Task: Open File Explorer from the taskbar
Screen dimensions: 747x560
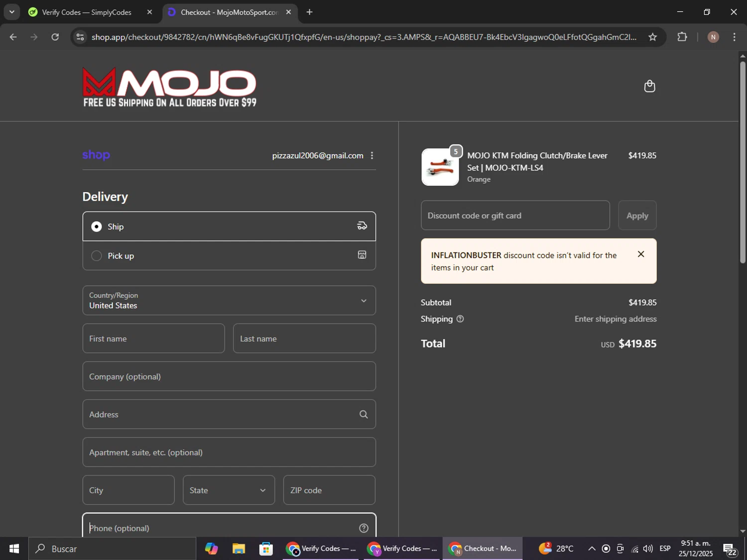Action: tap(239, 549)
